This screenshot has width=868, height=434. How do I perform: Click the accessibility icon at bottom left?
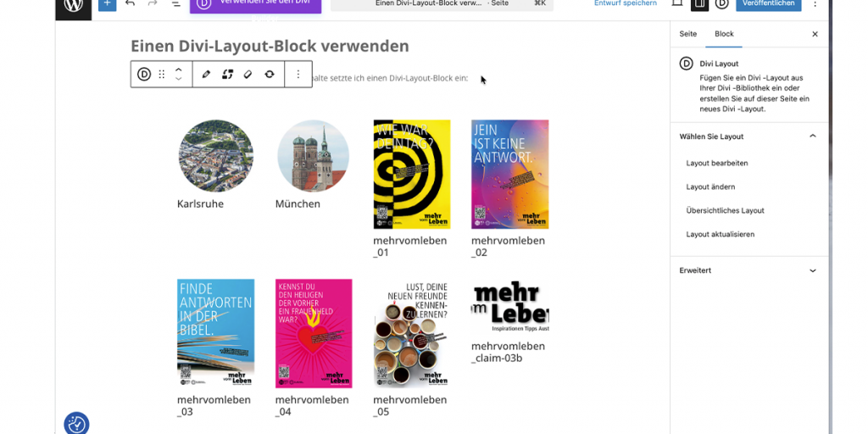76,424
